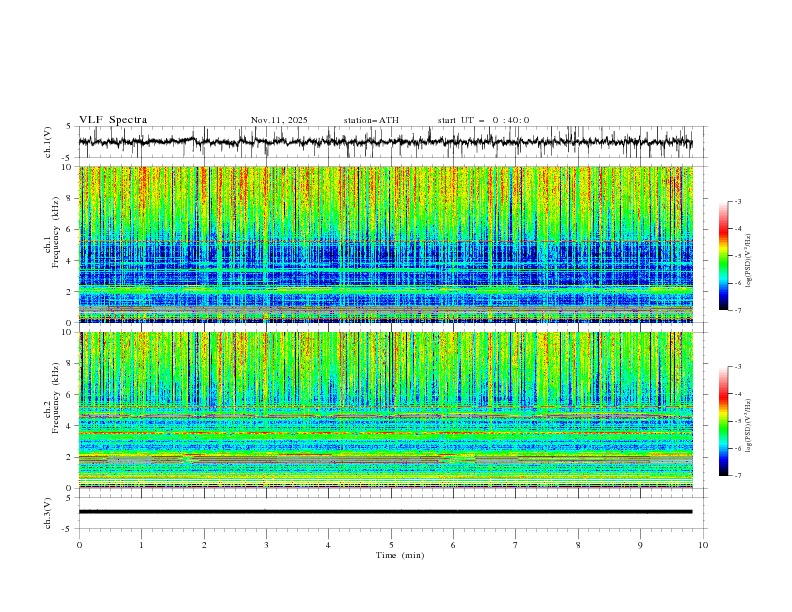
Task: Click the "ch.3(V)" axis label
Action: (48, 513)
